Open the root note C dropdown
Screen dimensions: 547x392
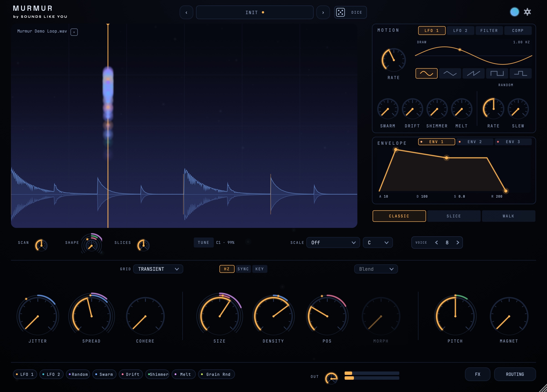click(378, 242)
